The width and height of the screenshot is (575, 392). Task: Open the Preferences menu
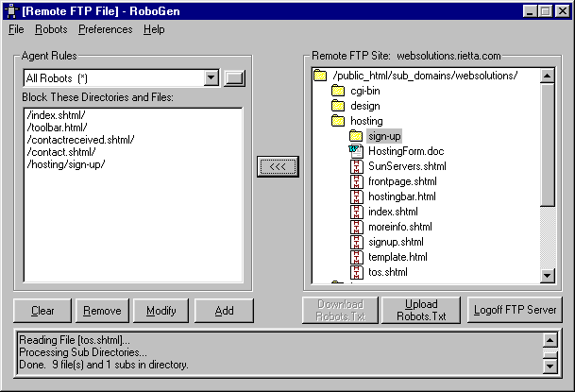click(x=105, y=29)
